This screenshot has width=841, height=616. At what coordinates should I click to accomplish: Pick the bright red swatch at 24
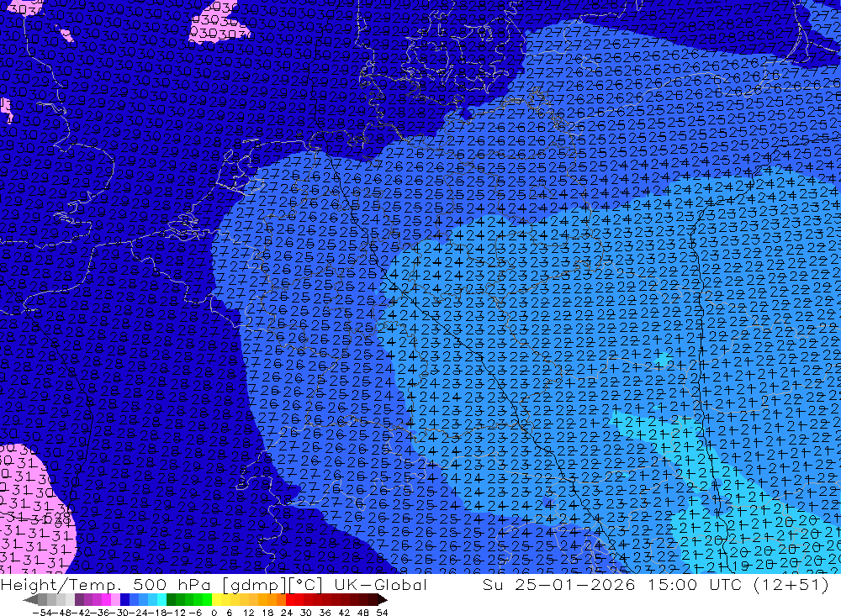[290, 600]
